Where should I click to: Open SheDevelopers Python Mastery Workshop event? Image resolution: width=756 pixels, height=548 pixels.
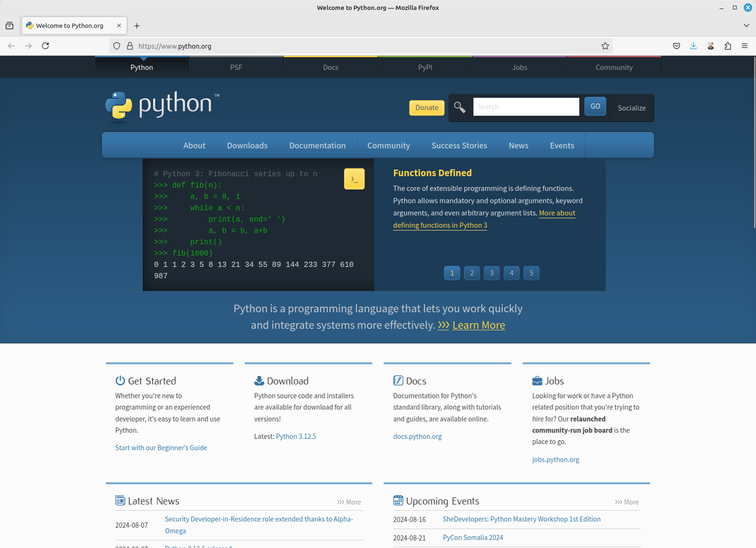pyautogui.click(x=522, y=519)
